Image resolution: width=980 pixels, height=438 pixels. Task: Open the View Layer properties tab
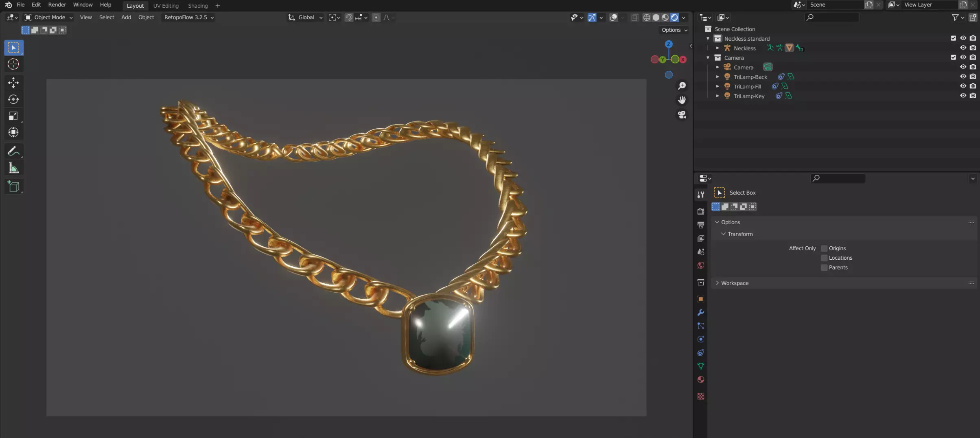pos(700,238)
